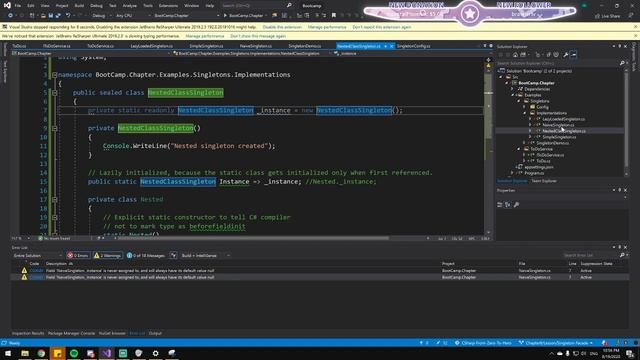640x360 pixels.
Task: Select NestedClassSingleton.cs in Solution Explorer
Action: 564,131
